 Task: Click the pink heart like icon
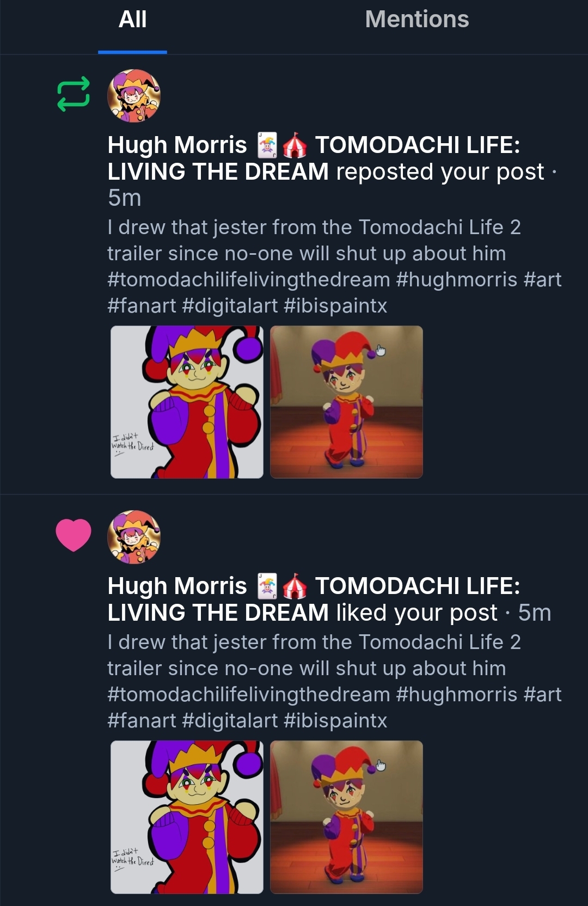tap(73, 535)
